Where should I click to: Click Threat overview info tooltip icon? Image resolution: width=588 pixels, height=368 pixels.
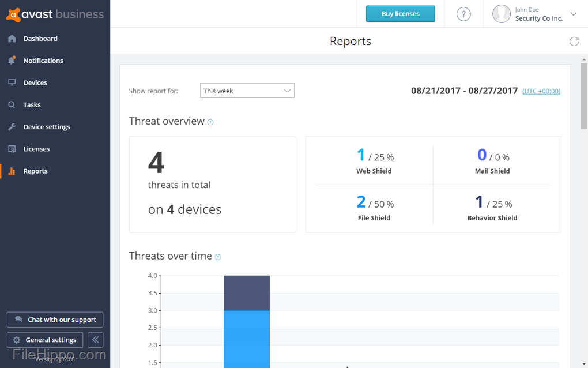210,122
